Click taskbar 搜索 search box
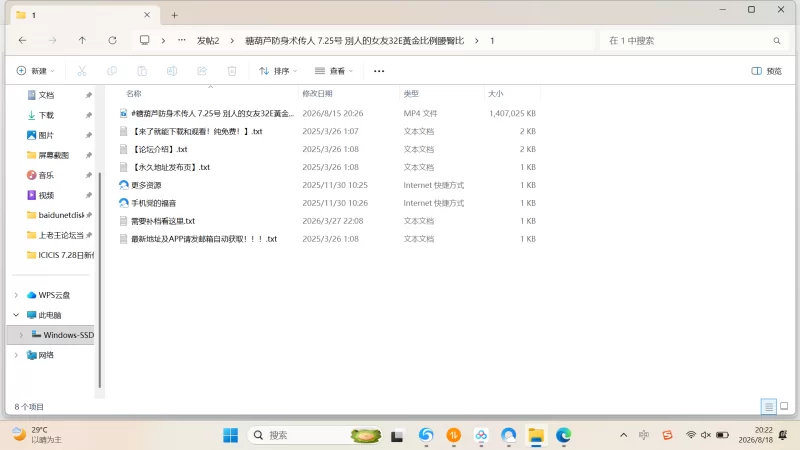The image size is (800, 450). click(x=314, y=435)
